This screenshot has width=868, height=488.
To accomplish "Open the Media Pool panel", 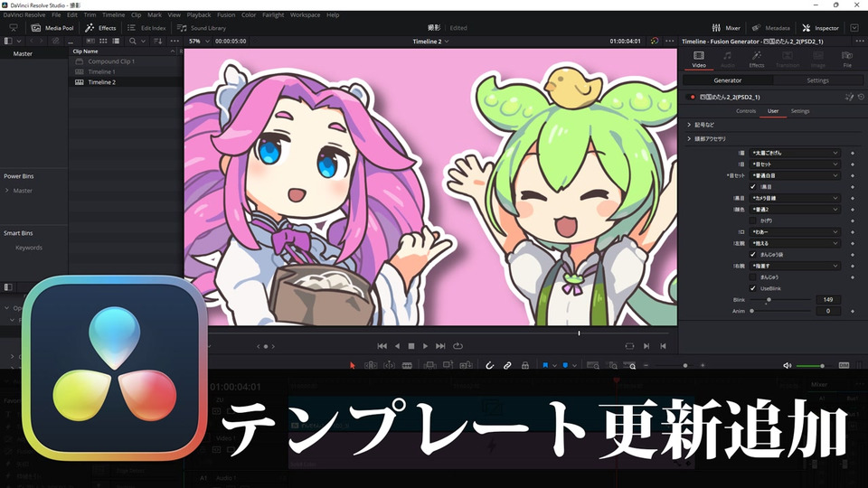I will coord(52,28).
